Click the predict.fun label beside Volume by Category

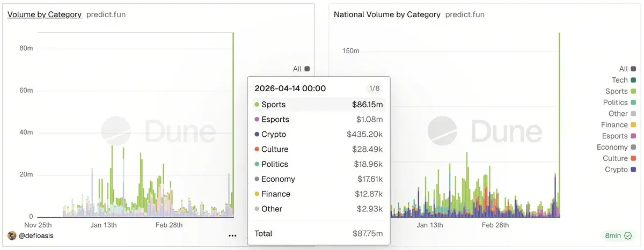point(106,14)
